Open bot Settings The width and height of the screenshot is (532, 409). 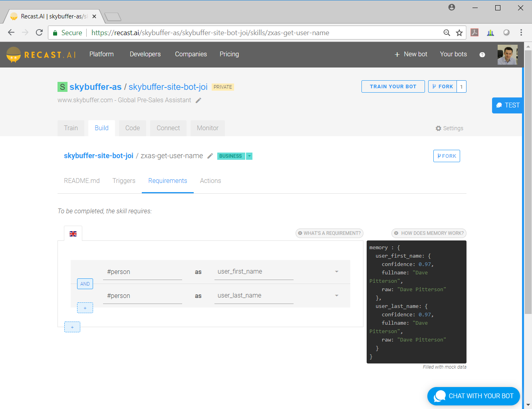coord(449,128)
